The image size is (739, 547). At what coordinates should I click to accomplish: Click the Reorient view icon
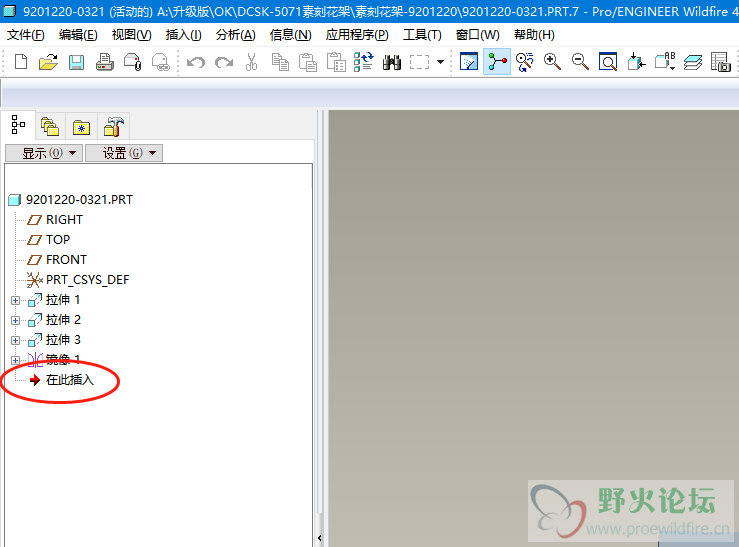tap(636, 62)
